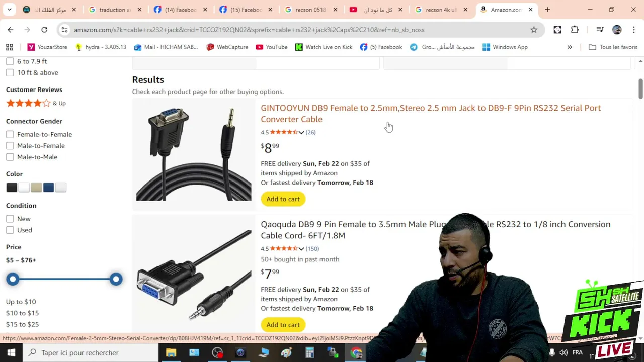This screenshot has height=362, width=644.
Task: Open the Chrome apps grid icon
Action: point(9,47)
